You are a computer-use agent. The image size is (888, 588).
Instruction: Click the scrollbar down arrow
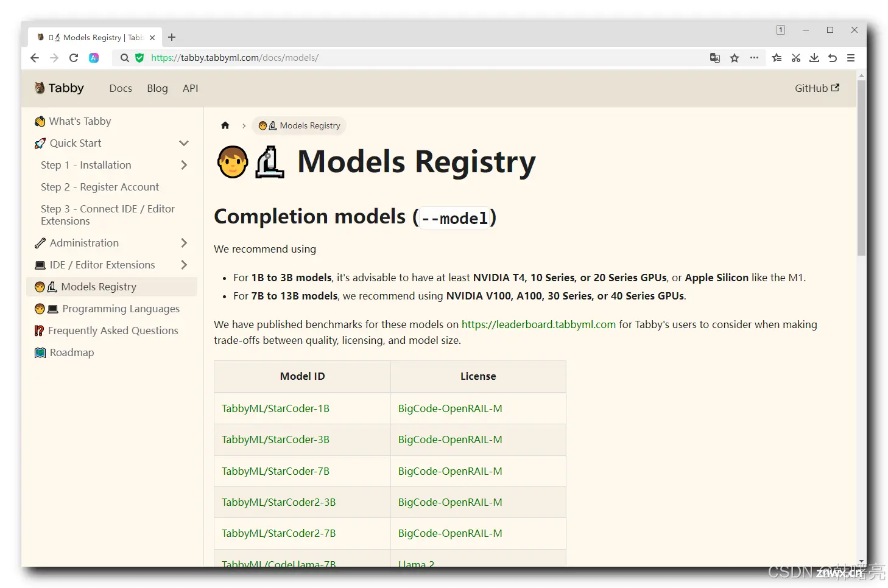861,561
